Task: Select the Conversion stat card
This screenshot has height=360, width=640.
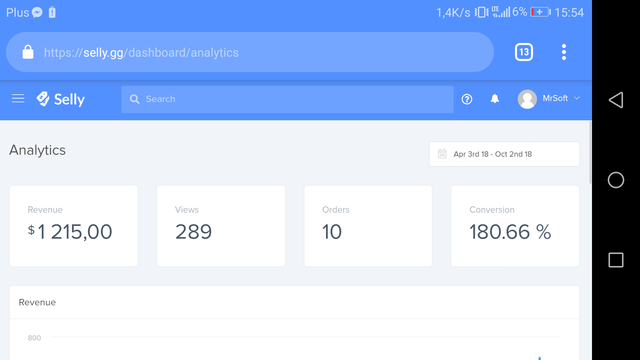Action: pyautogui.click(x=515, y=226)
